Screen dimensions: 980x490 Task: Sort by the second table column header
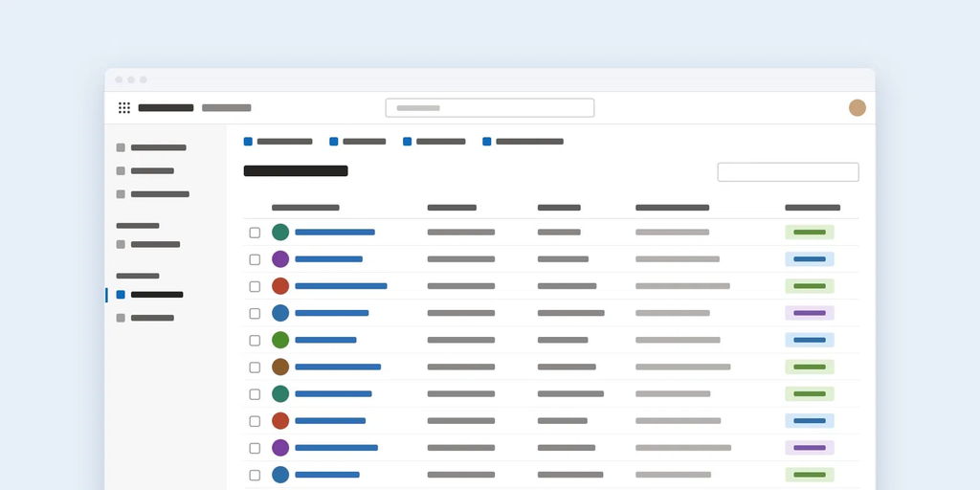click(x=452, y=208)
